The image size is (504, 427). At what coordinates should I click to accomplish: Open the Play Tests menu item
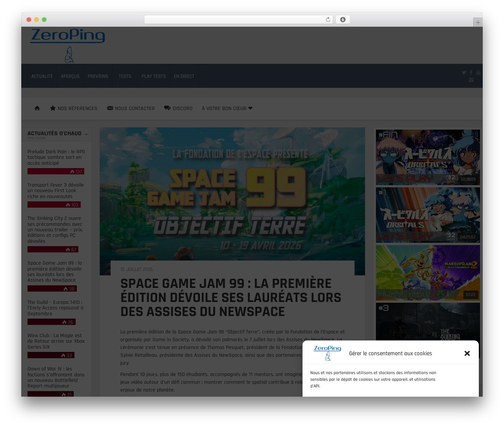[x=154, y=76]
